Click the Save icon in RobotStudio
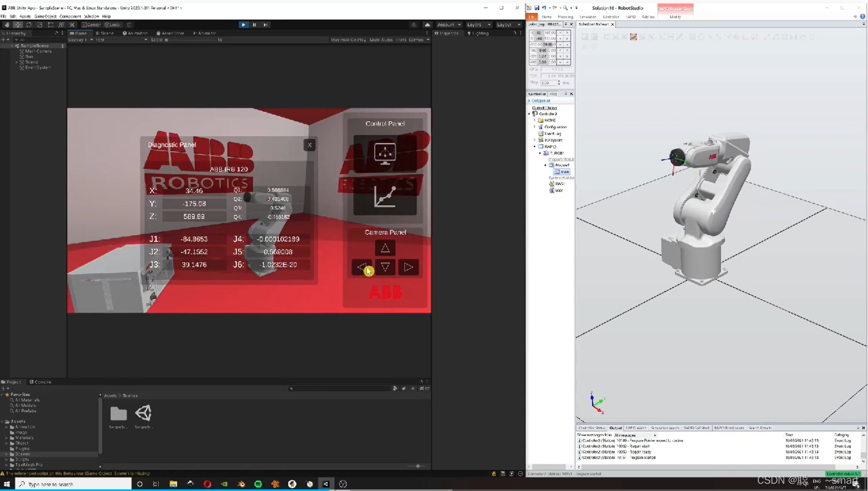Screen dimensions: 868x491 pyautogui.click(x=536, y=8)
